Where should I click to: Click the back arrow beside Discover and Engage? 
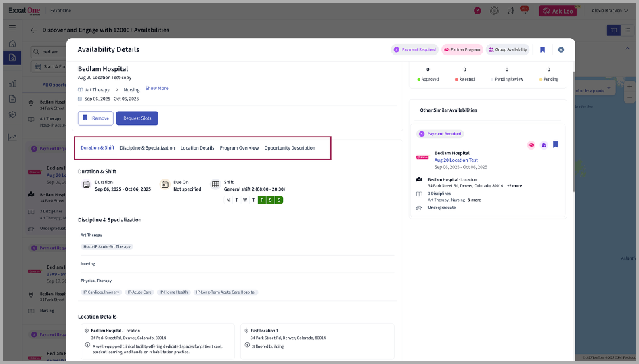coord(34,30)
